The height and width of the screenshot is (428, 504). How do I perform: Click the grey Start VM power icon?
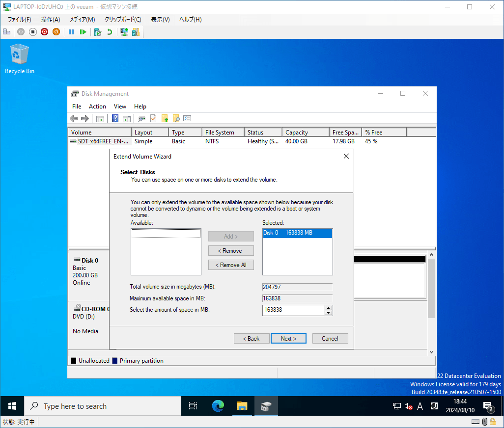pos(21,32)
